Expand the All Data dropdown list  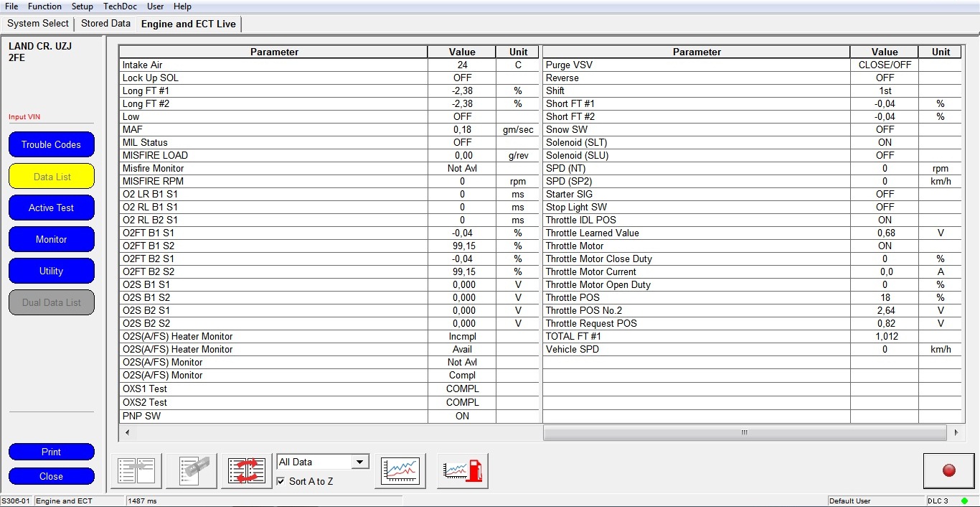tap(360, 462)
